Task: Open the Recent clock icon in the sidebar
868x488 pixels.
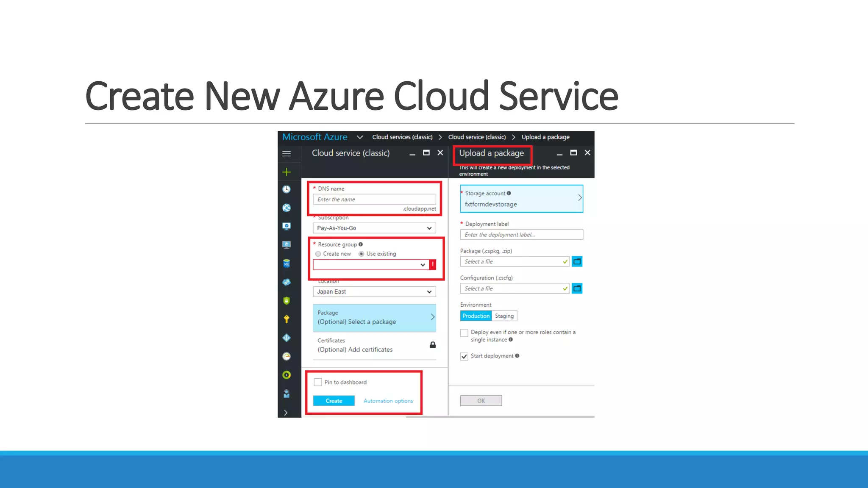Action: [x=287, y=189]
